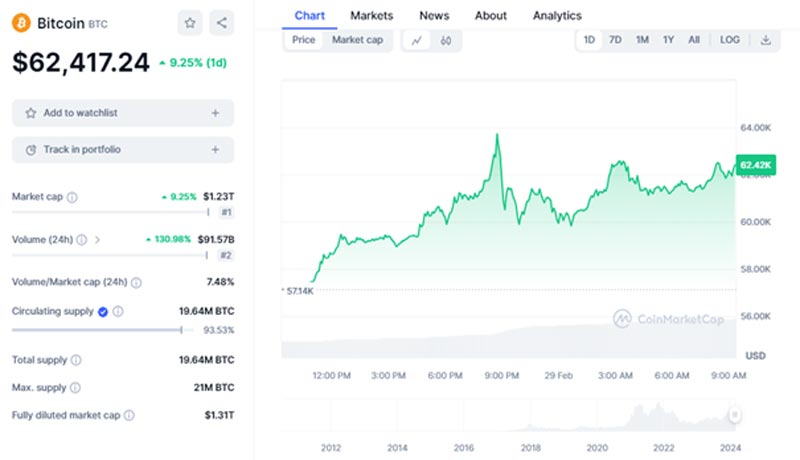Viewport: 800px width, 460px height.
Task: Expand Volume (24h) details chevron
Action: (97, 240)
